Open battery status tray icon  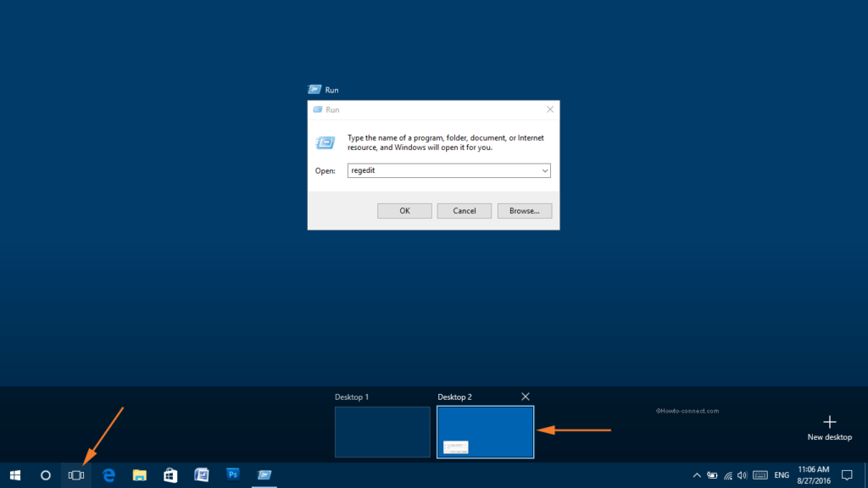(x=712, y=475)
